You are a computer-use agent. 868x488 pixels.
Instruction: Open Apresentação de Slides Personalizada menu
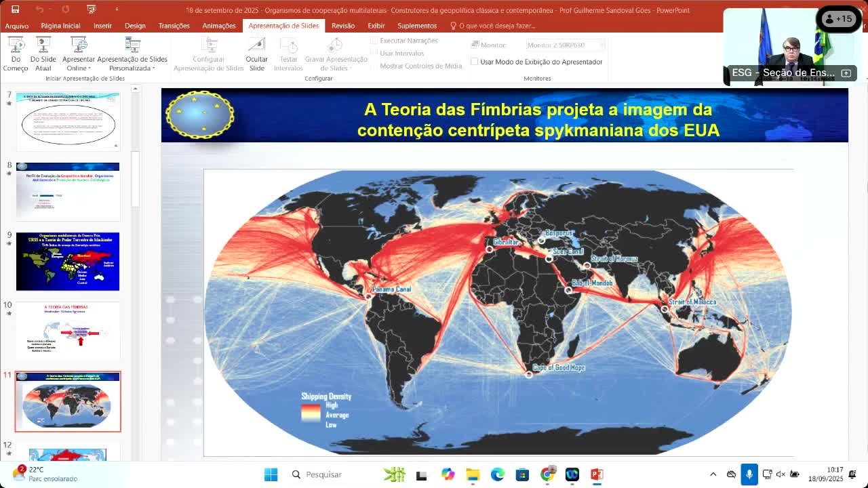coord(132,54)
